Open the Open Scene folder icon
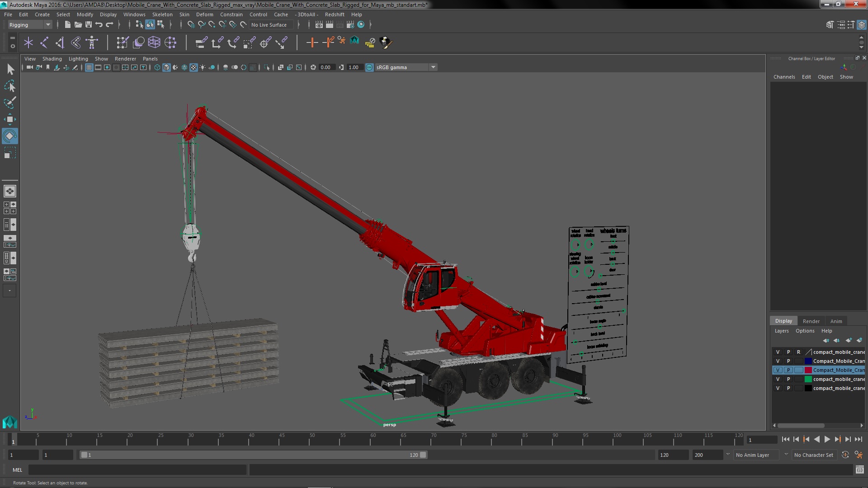 tap(78, 25)
